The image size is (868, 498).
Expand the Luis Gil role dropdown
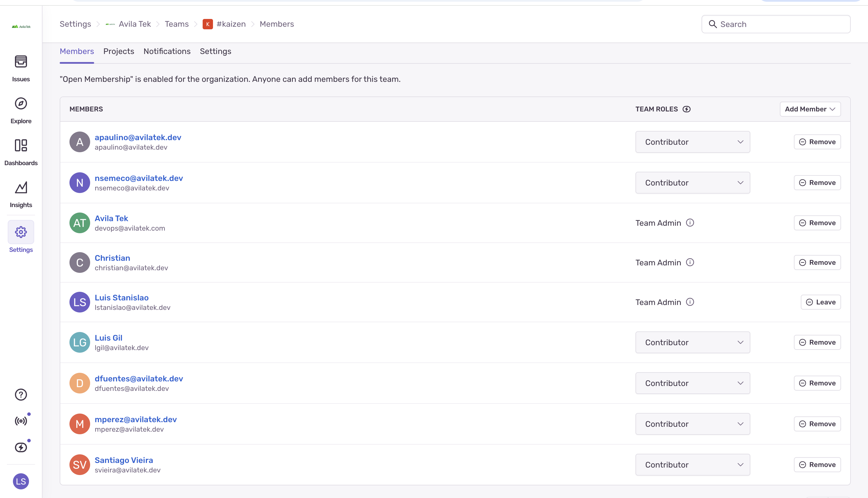pyautogui.click(x=692, y=342)
